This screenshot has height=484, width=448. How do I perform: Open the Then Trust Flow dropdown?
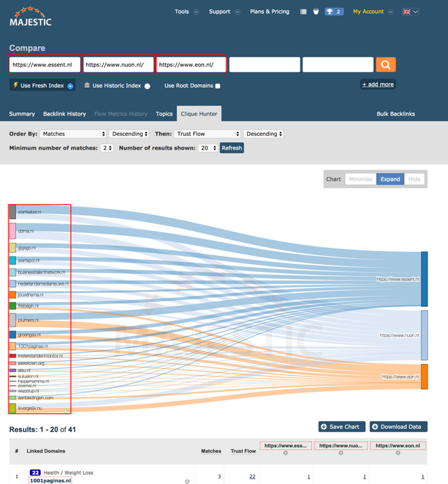207,134
